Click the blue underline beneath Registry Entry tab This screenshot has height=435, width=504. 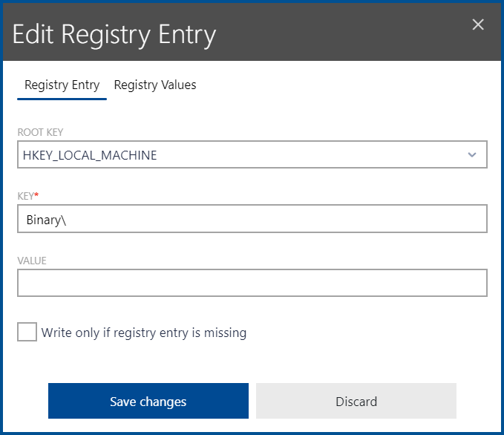[x=62, y=98]
